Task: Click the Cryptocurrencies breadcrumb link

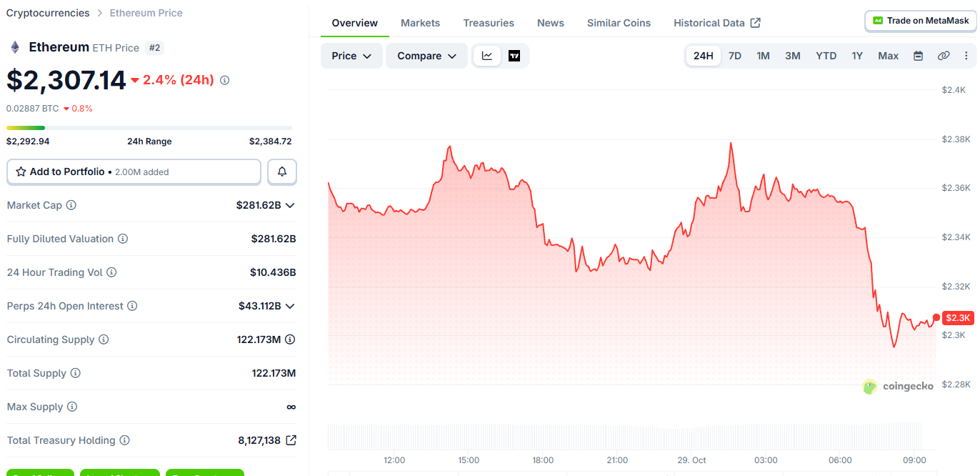Action: click(48, 13)
